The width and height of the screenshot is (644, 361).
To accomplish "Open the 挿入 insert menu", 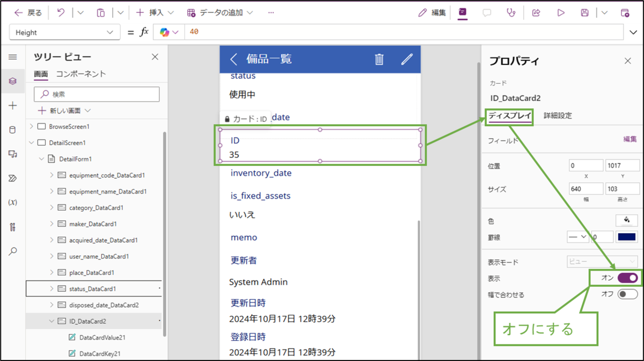I will pyautogui.click(x=155, y=12).
